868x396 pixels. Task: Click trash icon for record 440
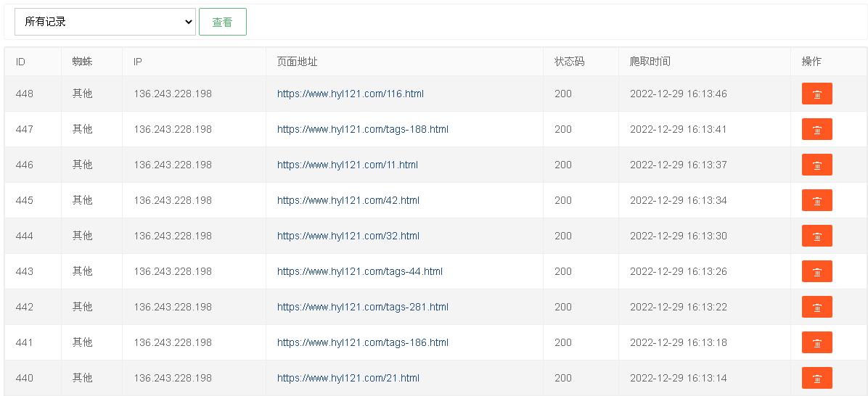(816, 379)
